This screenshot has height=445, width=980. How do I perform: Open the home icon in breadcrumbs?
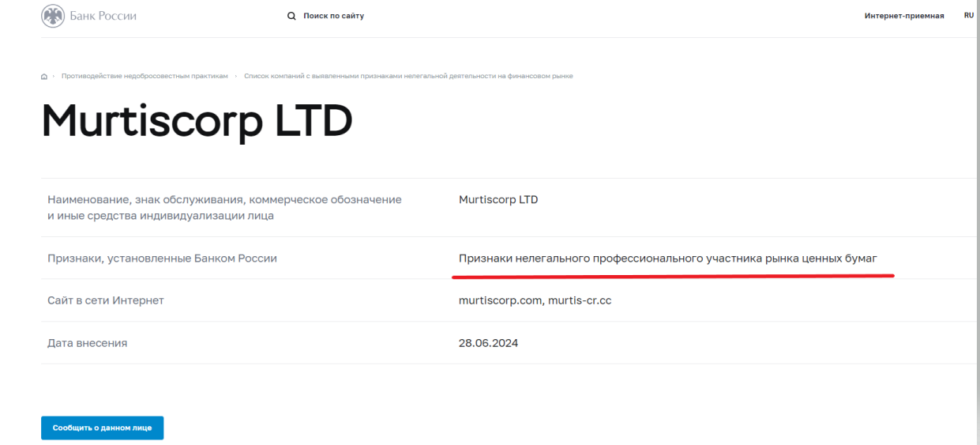tap(43, 76)
